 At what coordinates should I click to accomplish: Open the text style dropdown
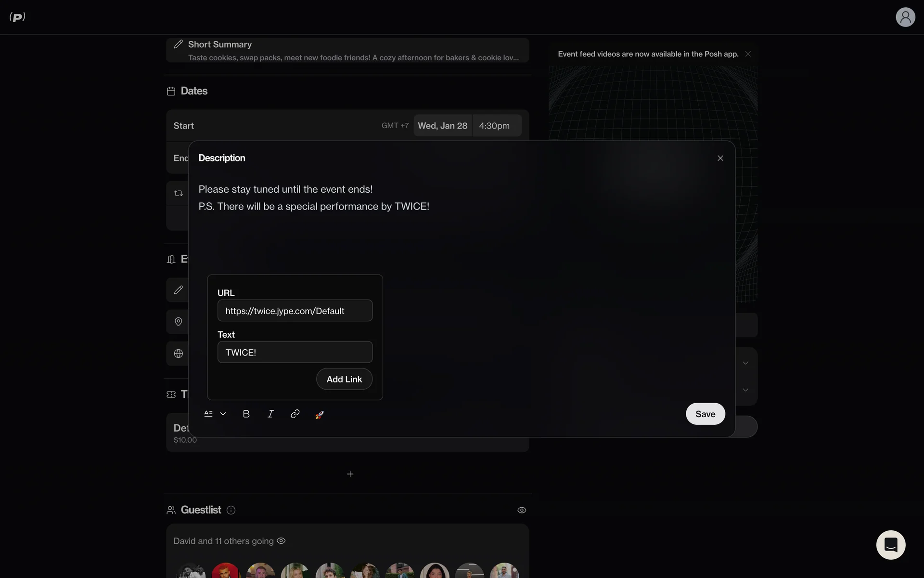click(215, 414)
